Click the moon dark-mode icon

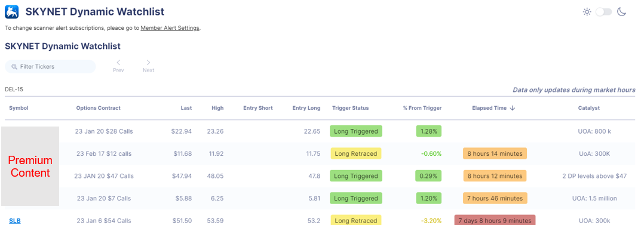pos(622,12)
